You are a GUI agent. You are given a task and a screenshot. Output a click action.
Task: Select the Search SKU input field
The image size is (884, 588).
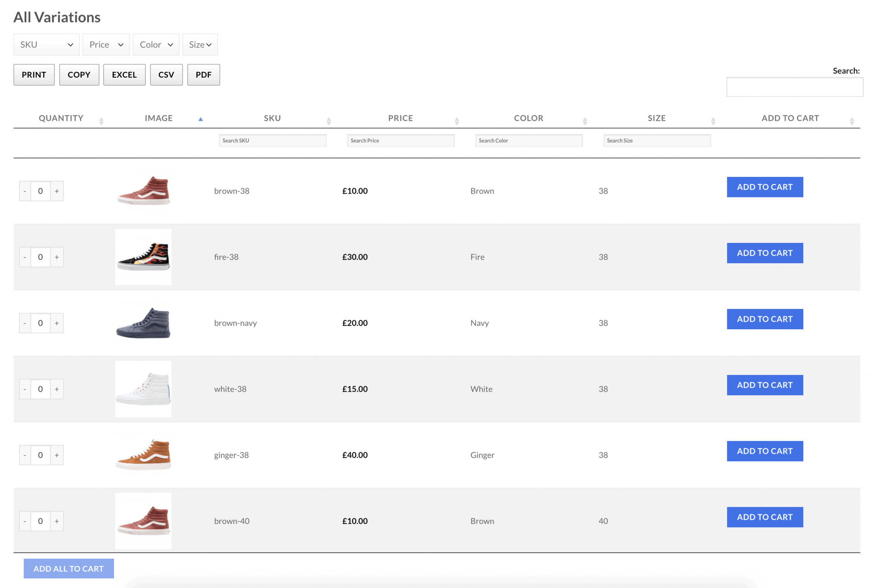click(273, 141)
